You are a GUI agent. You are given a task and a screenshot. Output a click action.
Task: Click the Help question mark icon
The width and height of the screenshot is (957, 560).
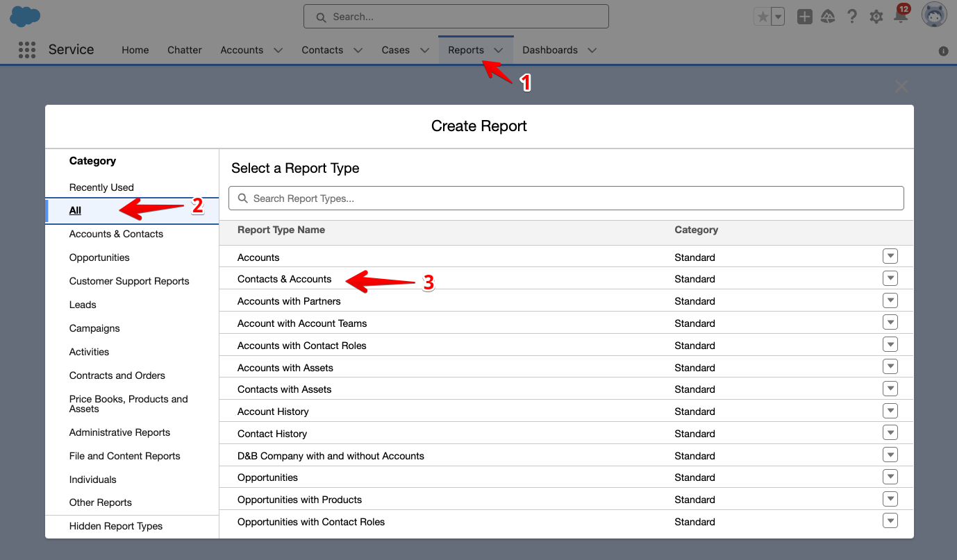coord(851,15)
